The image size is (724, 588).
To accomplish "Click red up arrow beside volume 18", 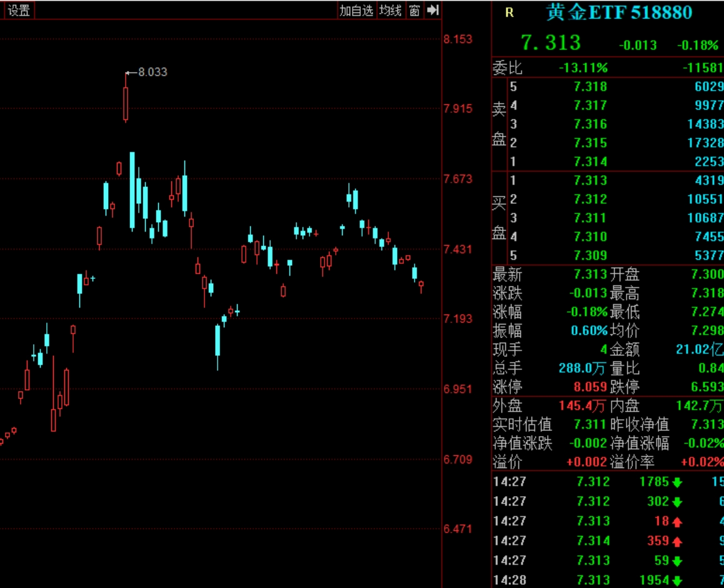I will (x=677, y=522).
